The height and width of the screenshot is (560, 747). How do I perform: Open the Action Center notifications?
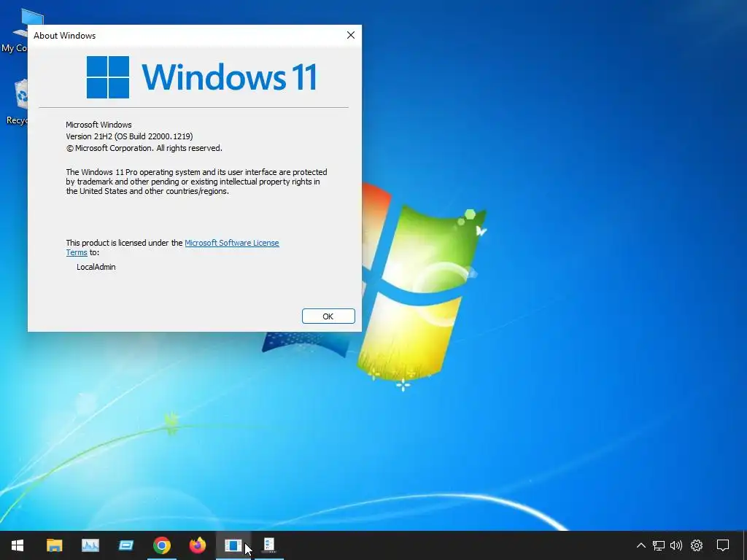(723, 545)
